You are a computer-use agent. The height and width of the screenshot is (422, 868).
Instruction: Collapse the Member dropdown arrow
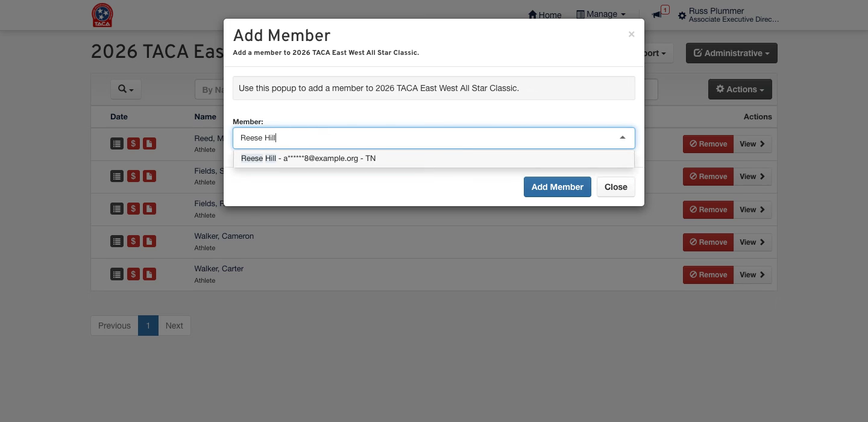click(x=623, y=138)
